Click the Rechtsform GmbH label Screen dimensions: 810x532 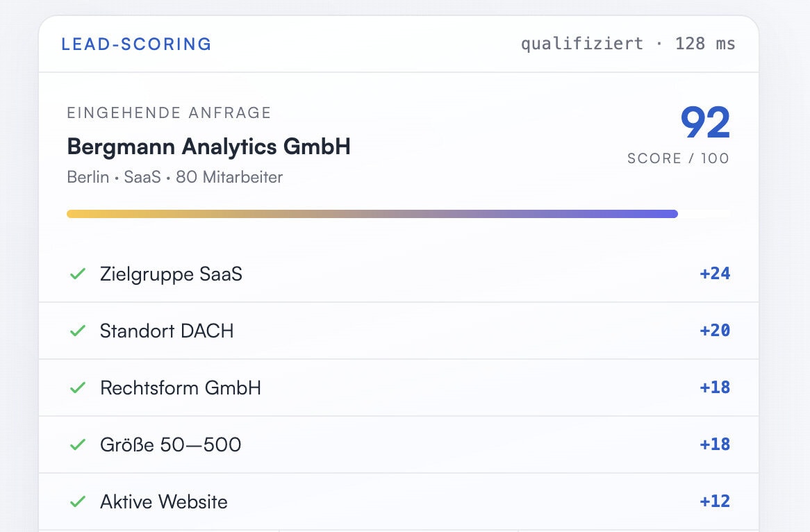coord(181,388)
